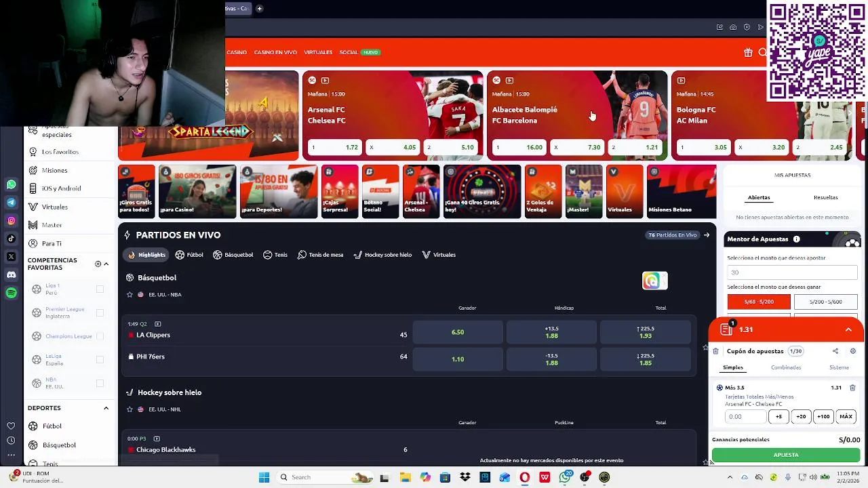Filter live matches by Tenis de mesa

click(x=320, y=255)
